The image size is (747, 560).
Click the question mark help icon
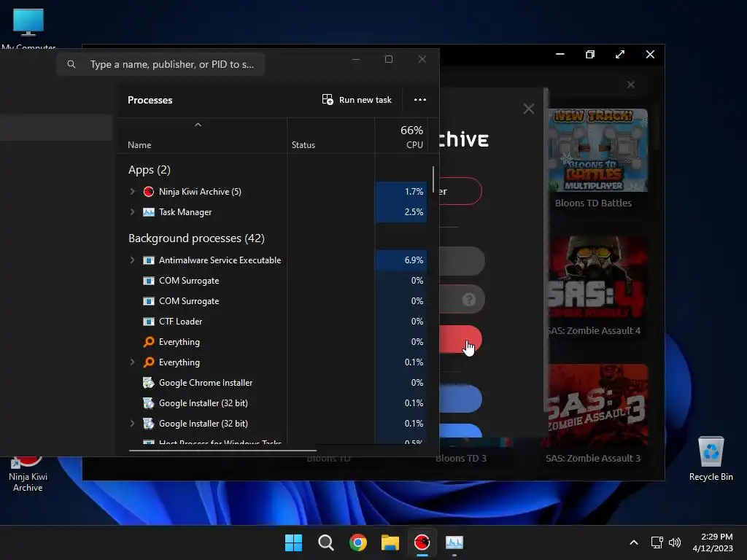[x=469, y=300]
